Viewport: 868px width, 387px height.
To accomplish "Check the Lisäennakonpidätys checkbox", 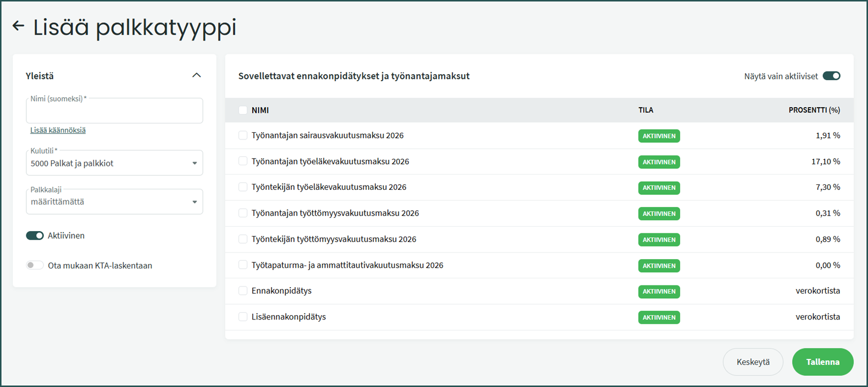I will coord(243,317).
